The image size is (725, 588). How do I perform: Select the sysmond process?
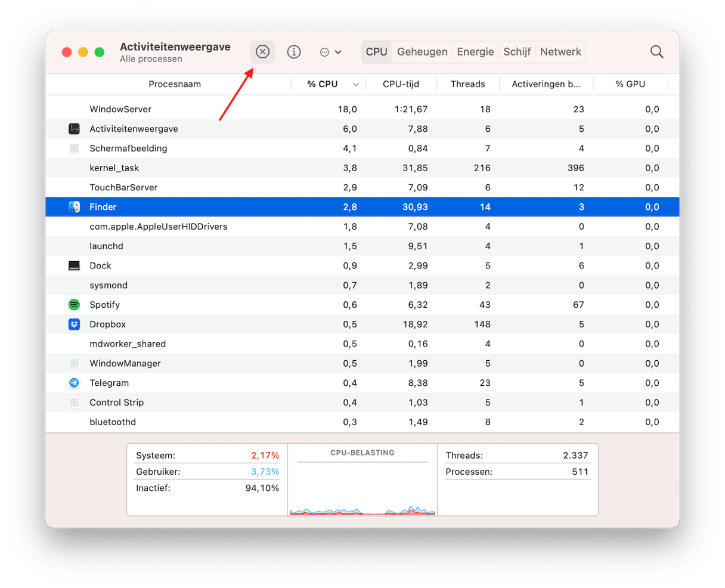[x=109, y=285]
